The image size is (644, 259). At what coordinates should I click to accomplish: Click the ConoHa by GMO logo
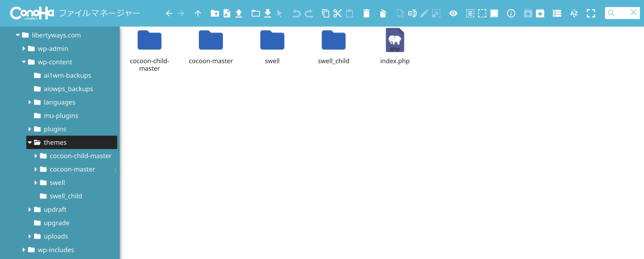pos(32,13)
